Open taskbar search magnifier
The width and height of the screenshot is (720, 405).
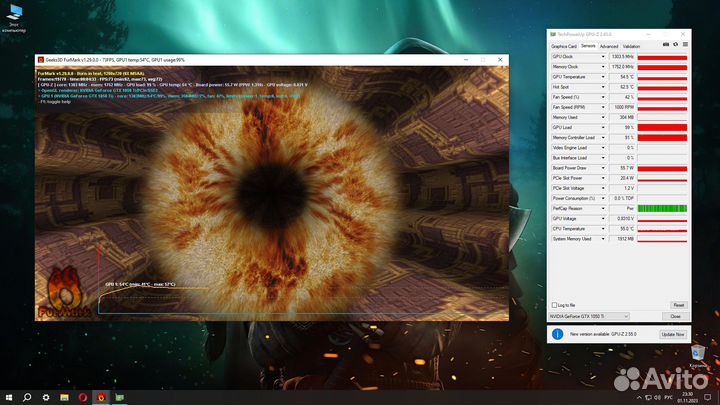pos(27,397)
